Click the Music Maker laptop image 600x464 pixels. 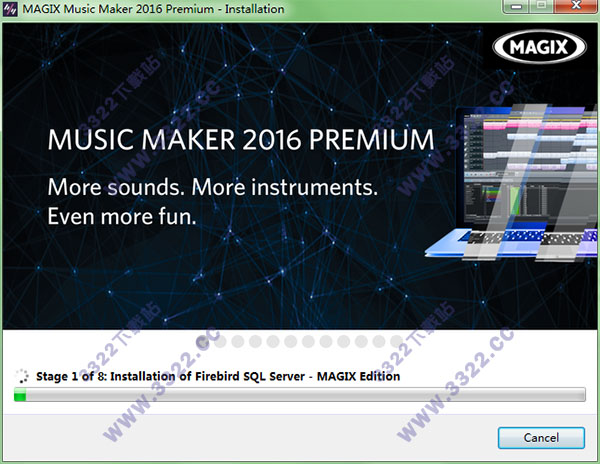pyautogui.click(x=512, y=182)
